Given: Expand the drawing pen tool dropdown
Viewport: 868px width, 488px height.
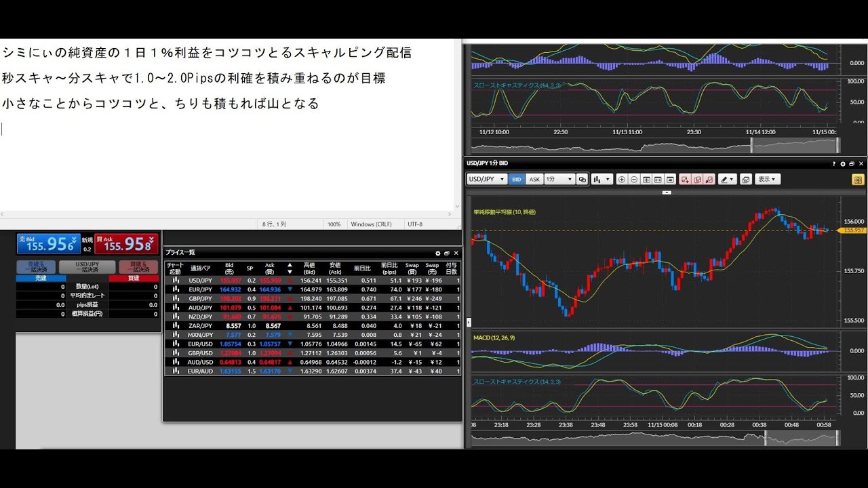Looking at the screenshot, I should click(x=728, y=180).
